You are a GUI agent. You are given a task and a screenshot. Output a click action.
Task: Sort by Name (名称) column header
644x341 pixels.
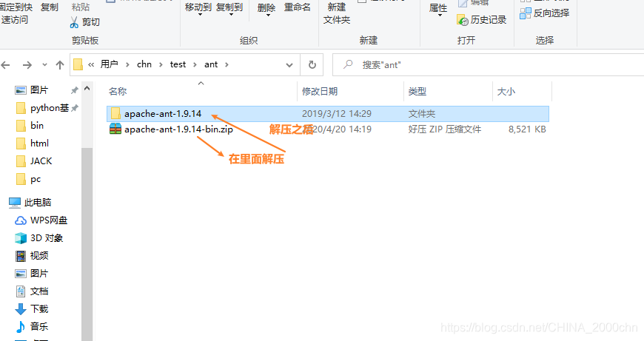[x=118, y=92]
